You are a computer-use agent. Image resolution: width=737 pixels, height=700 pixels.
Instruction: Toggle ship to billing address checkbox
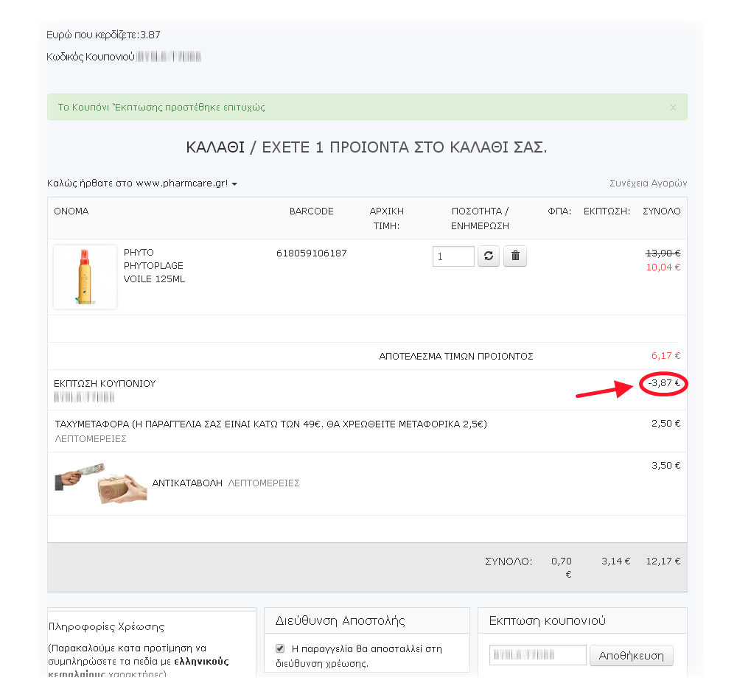click(280, 649)
